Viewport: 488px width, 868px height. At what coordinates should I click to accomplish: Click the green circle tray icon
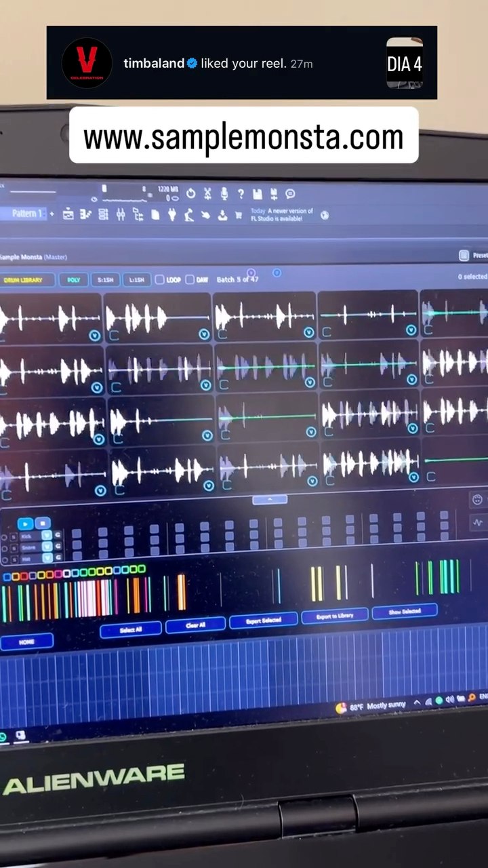click(439, 701)
